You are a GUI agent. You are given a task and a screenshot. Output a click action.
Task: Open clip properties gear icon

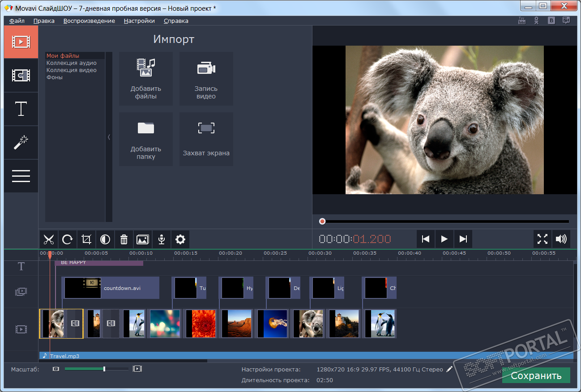[x=180, y=240]
